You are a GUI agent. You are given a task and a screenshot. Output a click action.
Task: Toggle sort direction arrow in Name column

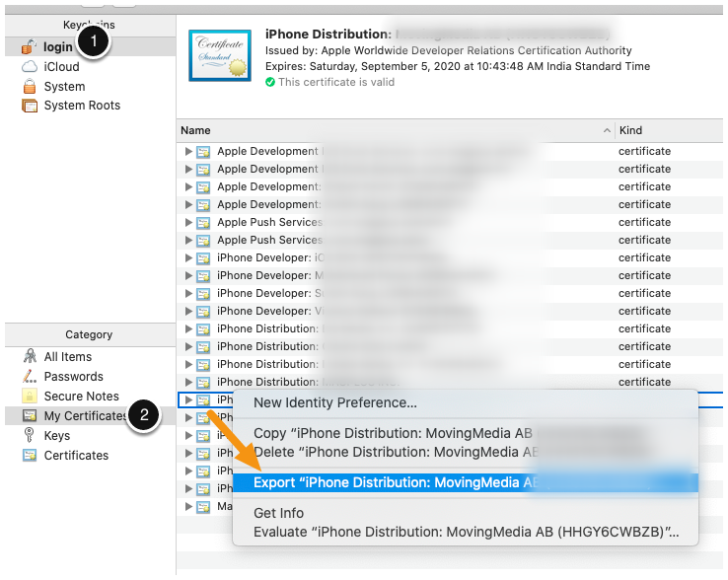tap(607, 130)
